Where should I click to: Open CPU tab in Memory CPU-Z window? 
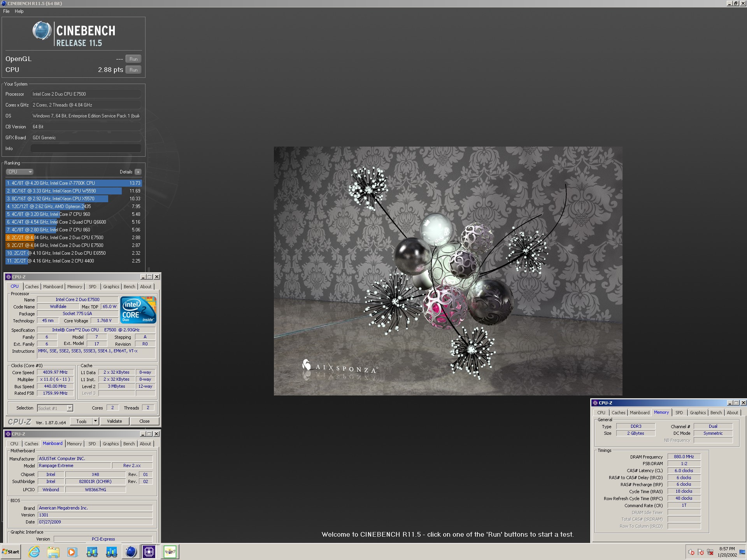601,413
